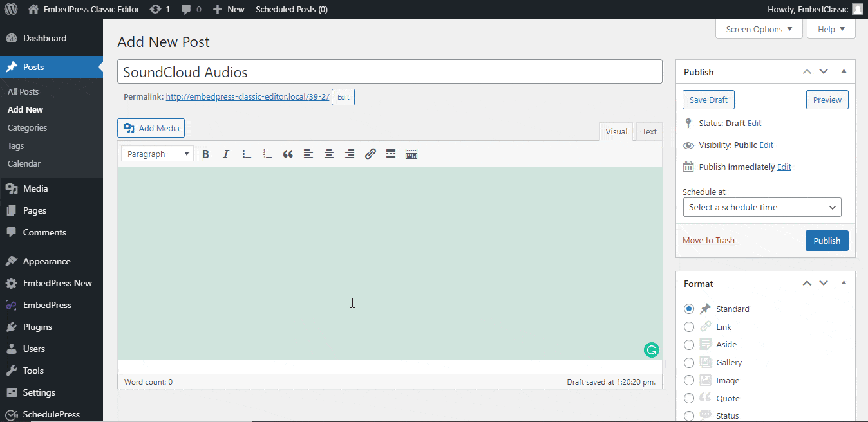This screenshot has width=868, height=422.
Task: Select the Link post format
Action: (689, 327)
